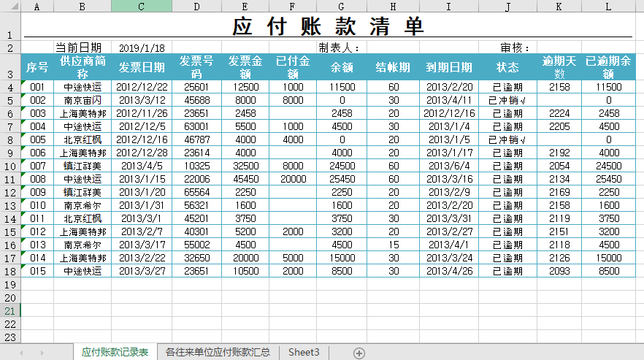Image resolution: width=644 pixels, height=360 pixels.
Task: Click the select-all corner above row 1
Action: pyautogui.click(x=10, y=6)
